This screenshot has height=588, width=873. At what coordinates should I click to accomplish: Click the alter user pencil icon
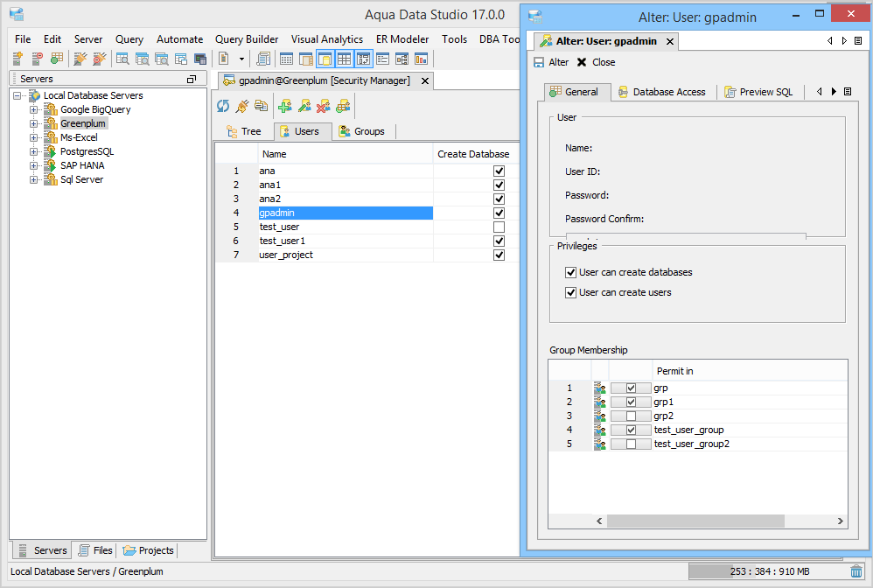point(304,106)
